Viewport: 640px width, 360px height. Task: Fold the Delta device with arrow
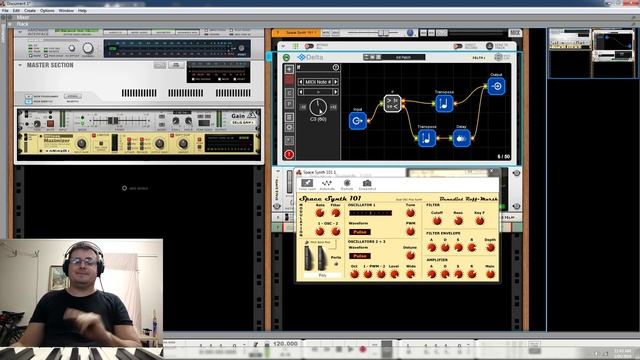click(283, 46)
